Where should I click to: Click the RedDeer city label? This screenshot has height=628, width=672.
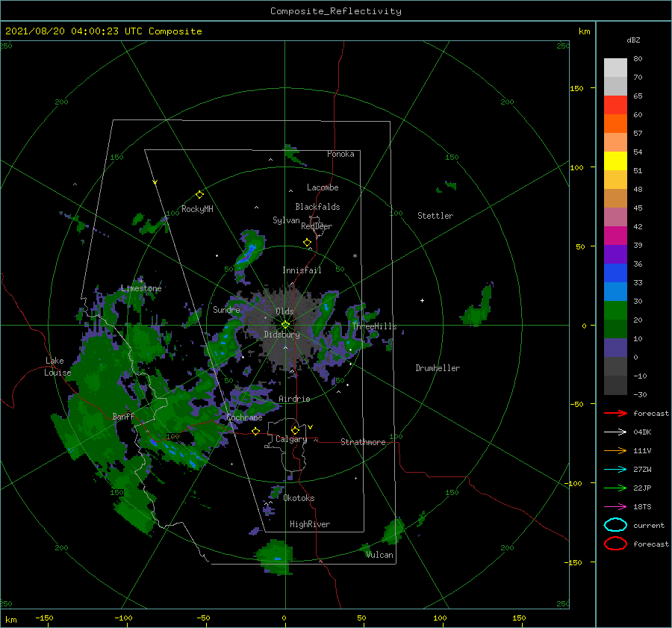click(317, 226)
